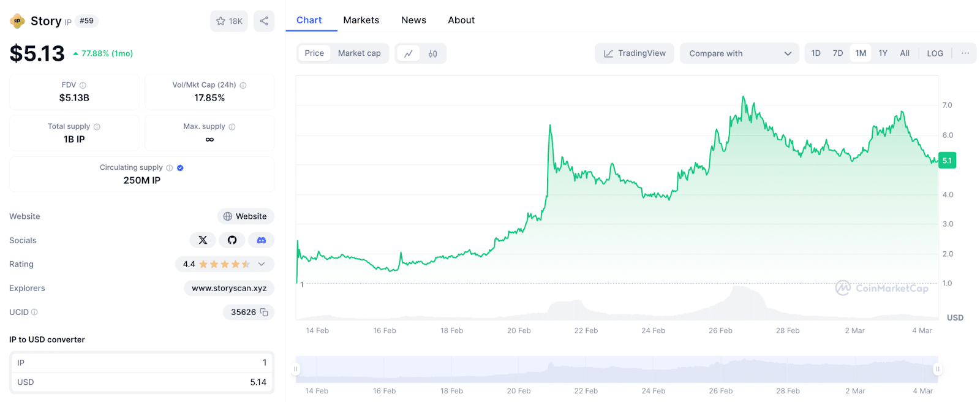The height and width of the screenshot is (402, 980).
Task: Click the $5.13 price text
Action: [37, 54]
